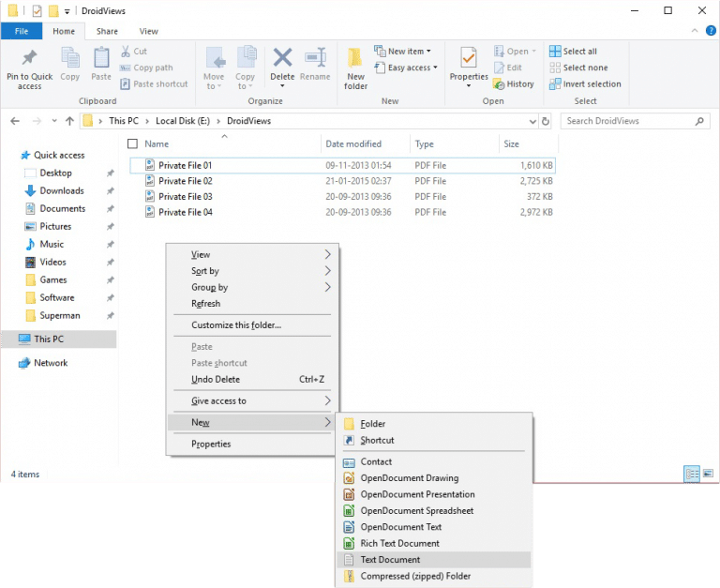Open the Open button dropdown arrow

tap(534, 52)
